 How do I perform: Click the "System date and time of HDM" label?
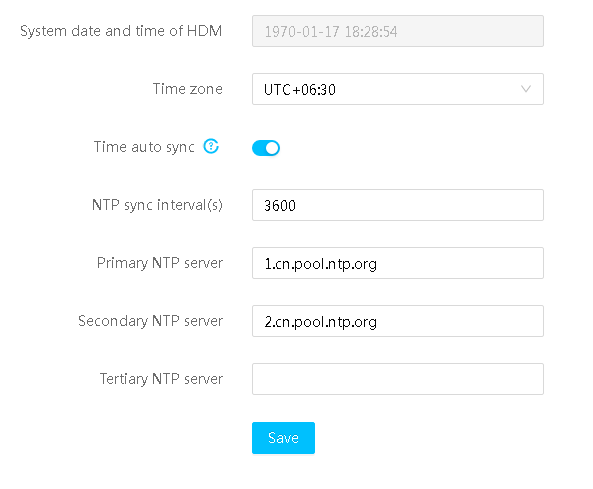point(121,31)
